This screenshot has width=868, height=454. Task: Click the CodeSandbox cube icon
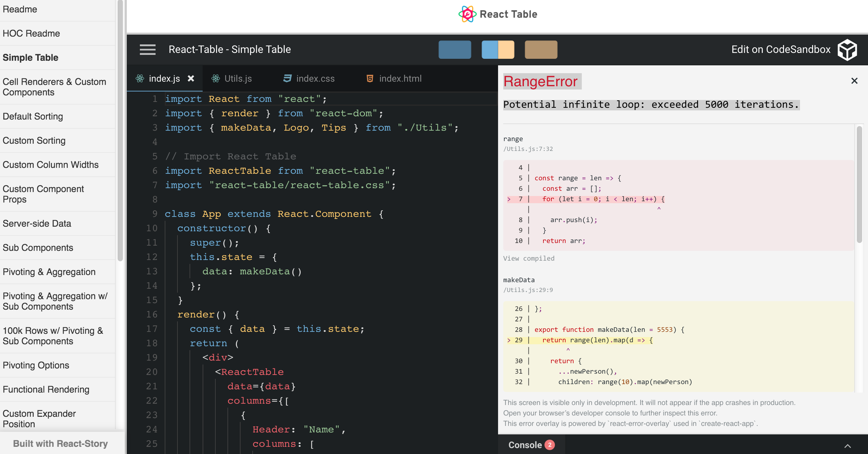point(847,50)
